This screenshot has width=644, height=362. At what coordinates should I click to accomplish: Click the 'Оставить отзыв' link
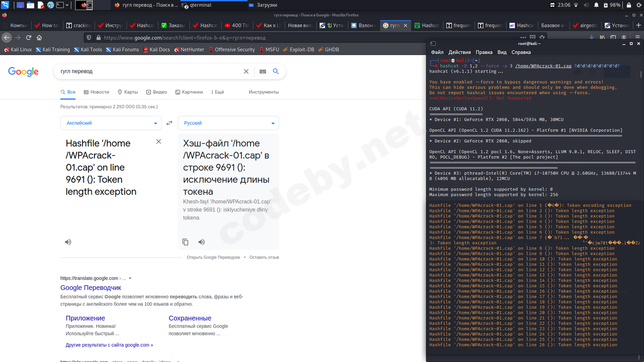click(x=264, y=257)
